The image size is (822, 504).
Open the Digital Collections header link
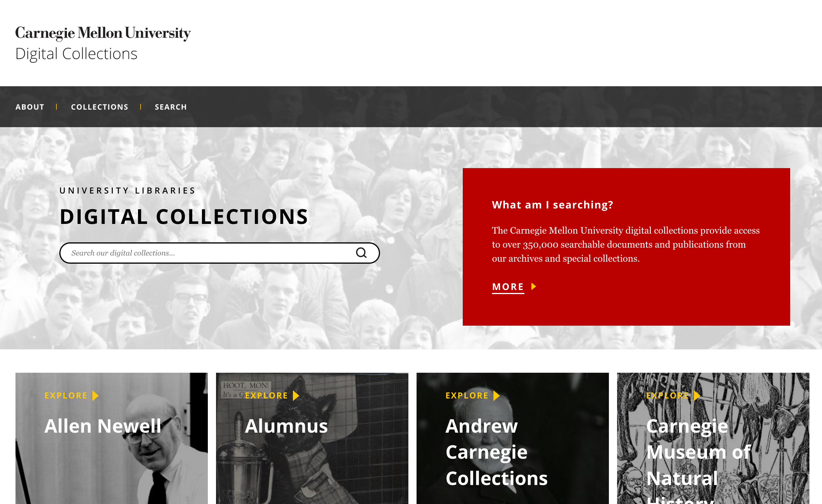coord(76,54)
